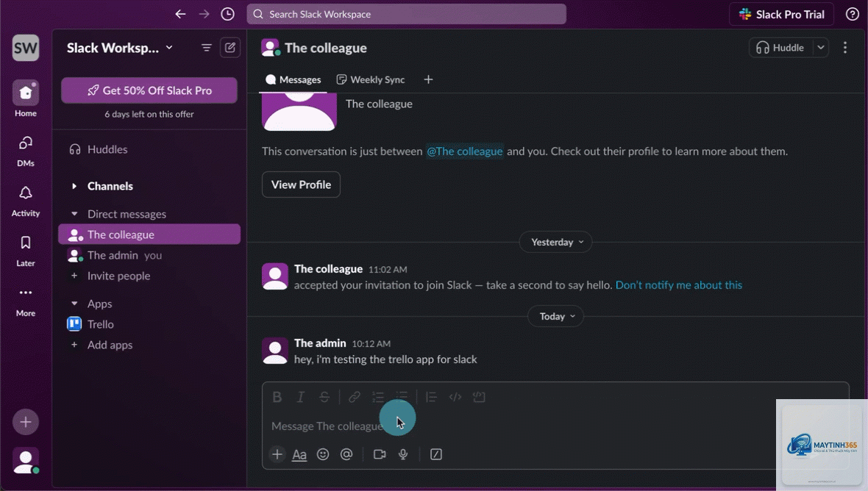
Task: Click the compose new message icon
Action: 230,48
